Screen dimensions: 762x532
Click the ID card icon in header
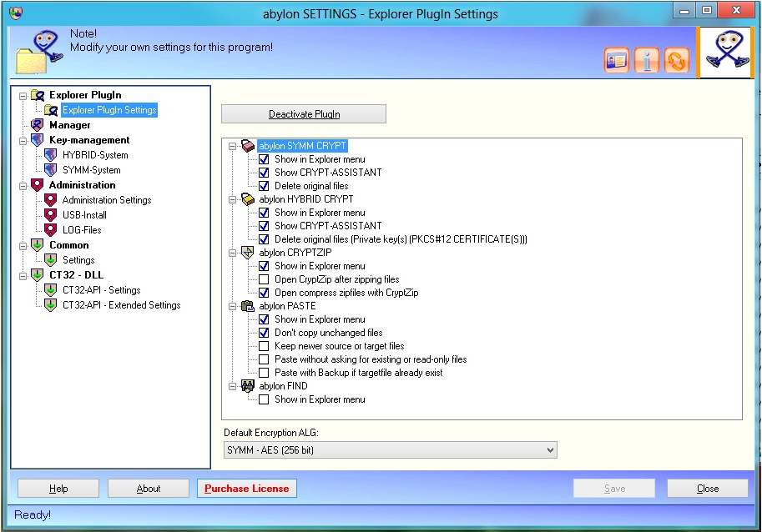(617, 61)
